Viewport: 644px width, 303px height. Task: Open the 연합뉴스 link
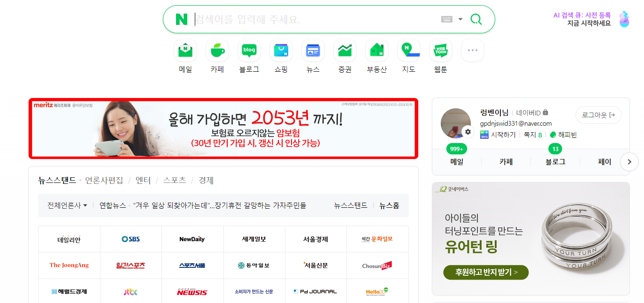(113, 205)
